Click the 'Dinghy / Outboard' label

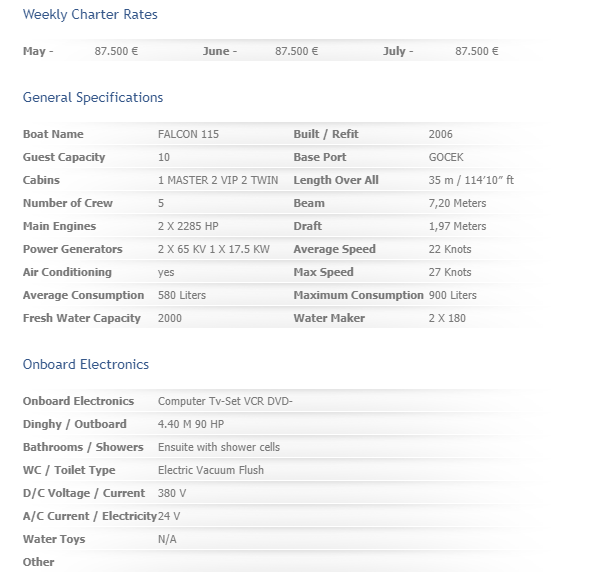74,424
